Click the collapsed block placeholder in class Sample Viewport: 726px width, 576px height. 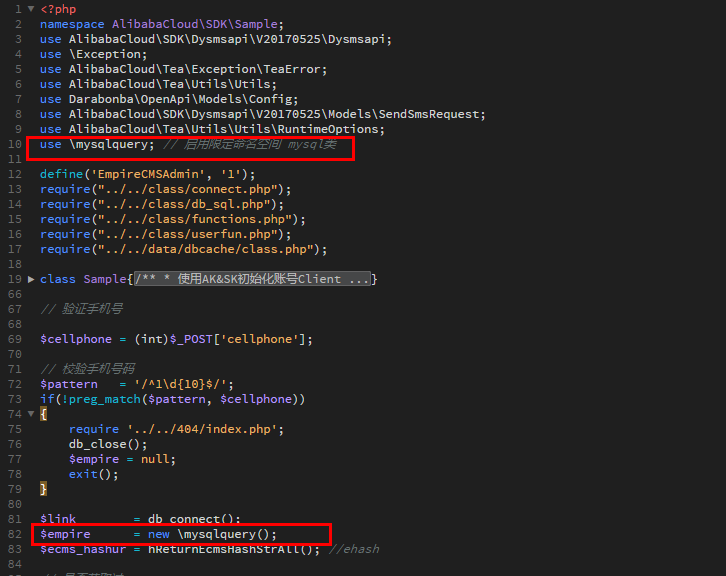[252, 279]
